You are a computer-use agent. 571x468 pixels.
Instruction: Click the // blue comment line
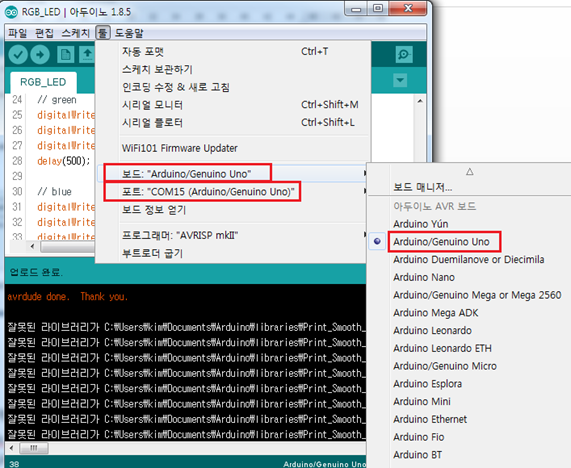(x=54, y=192)
